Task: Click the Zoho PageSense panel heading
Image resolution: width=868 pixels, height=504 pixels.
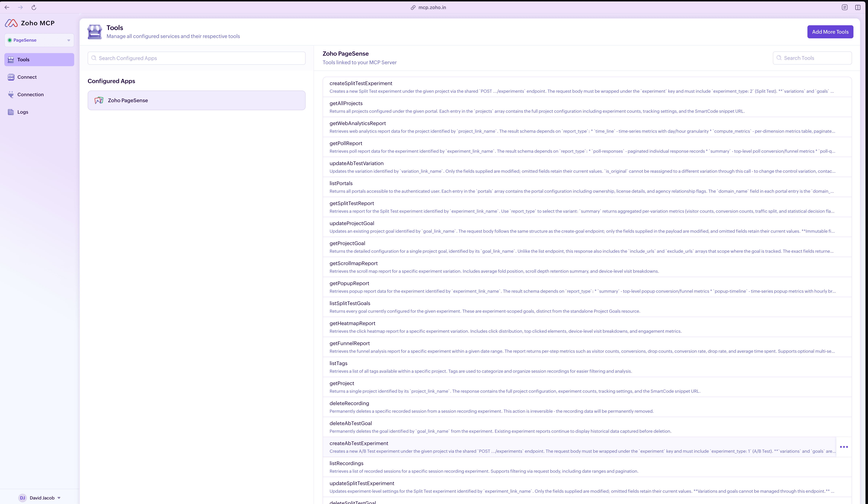Action: point(345,53)
